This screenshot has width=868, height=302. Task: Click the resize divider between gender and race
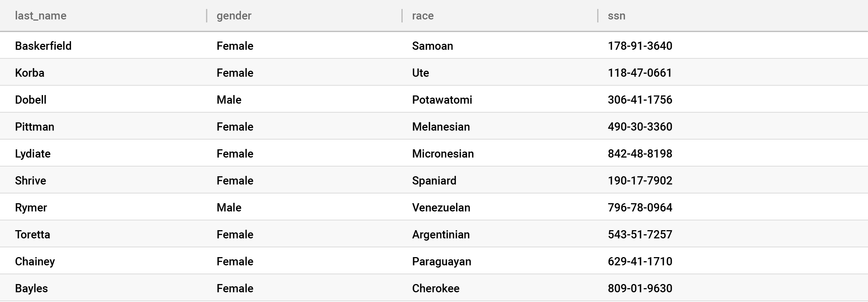tap(402, 16)
